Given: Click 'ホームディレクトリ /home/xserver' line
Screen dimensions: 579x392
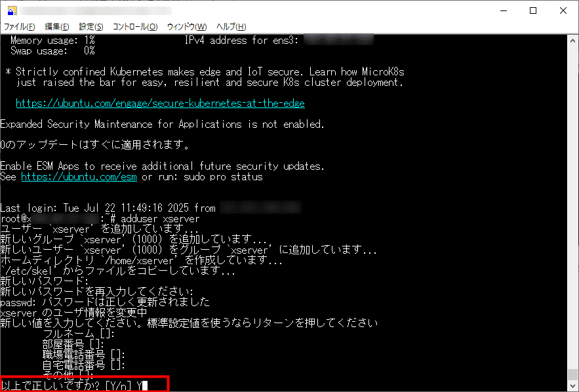Looking at the screenshot, I should tap(142, 261).
